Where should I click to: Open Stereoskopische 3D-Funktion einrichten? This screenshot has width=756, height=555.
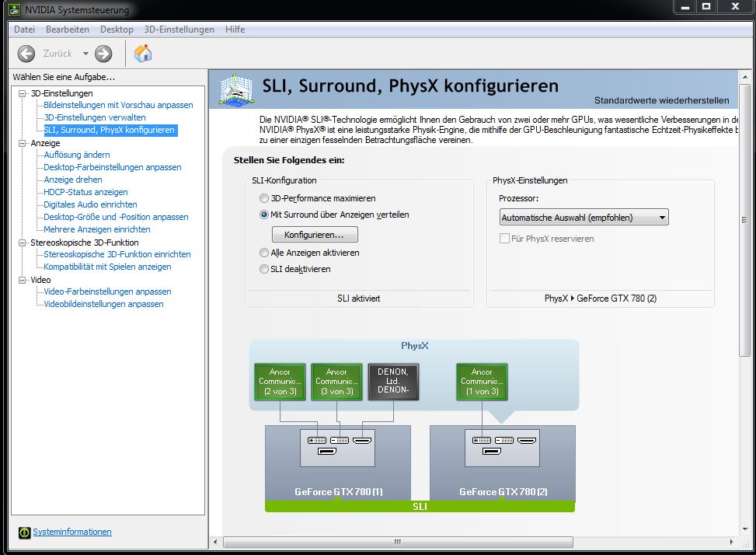(117, 255)
